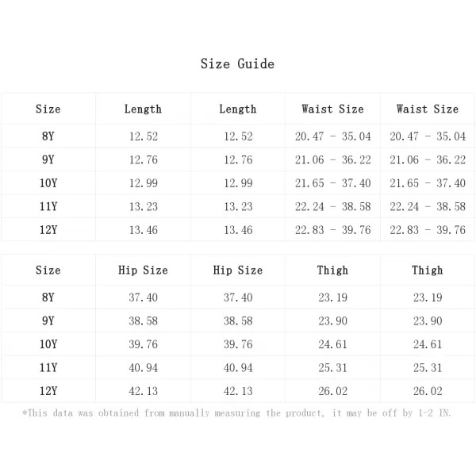The image size is (476, 476).
Task: Click the Size Guide title
Action: point(237,64)
